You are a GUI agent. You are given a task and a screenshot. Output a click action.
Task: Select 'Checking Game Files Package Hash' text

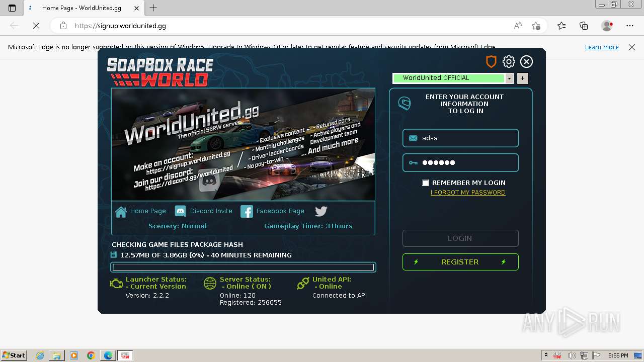click(177, 245)
